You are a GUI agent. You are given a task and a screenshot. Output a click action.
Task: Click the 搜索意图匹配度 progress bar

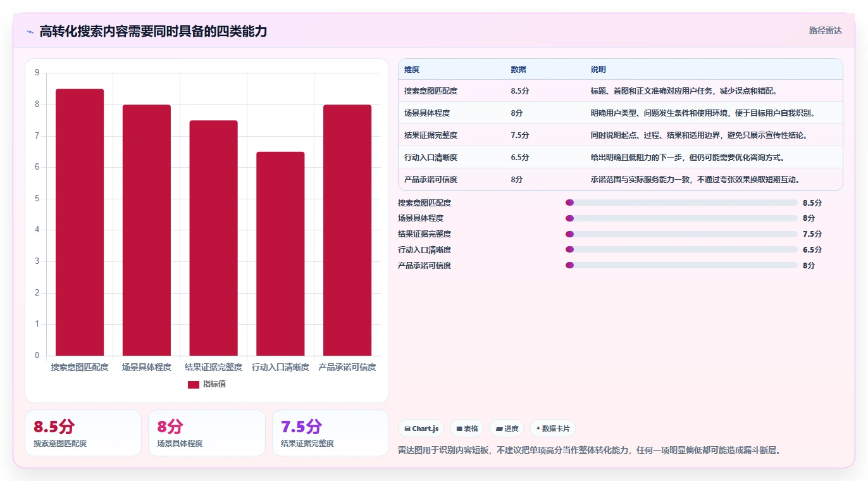(681, 203)
